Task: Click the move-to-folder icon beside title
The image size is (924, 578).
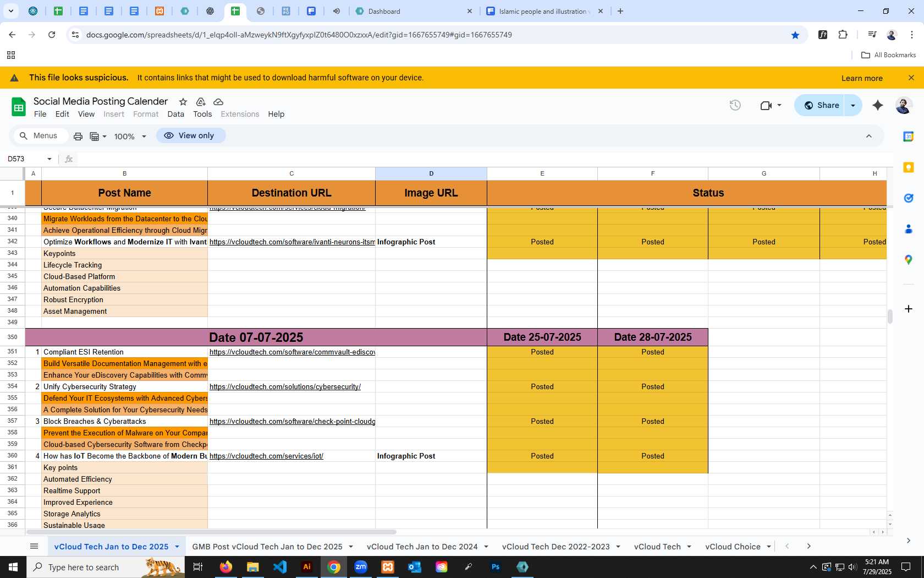Action: pyautogui.click(x=201, y=102)
